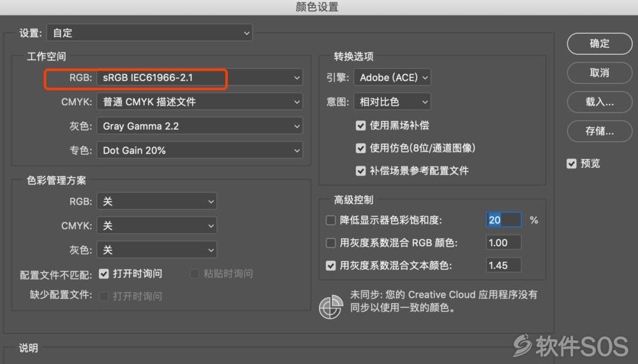Open working space RGB sRGB dropdown
Image resolution: width=638 pixels, height=364 pixels.
pyautogui.click(x=200, y=77)
